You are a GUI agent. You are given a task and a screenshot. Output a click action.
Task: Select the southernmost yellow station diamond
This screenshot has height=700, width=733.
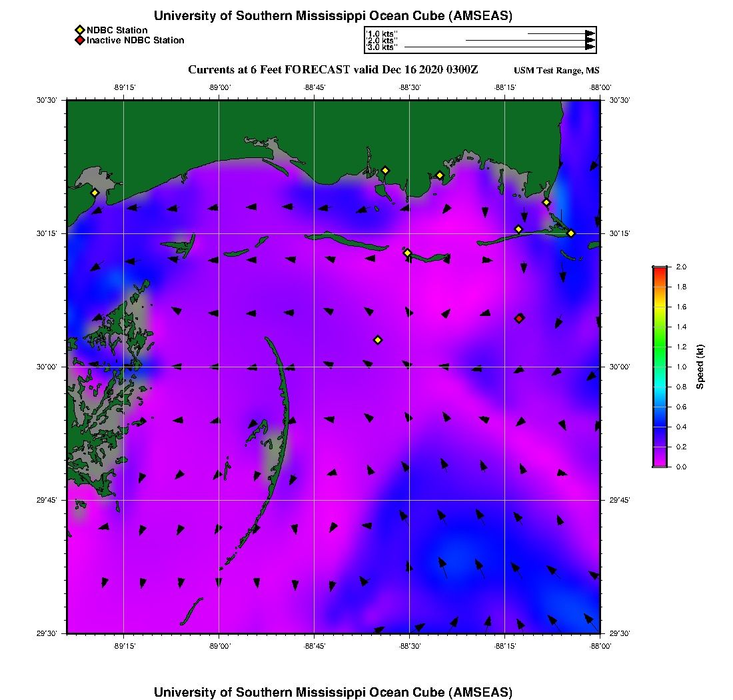(x=378, y=340)
